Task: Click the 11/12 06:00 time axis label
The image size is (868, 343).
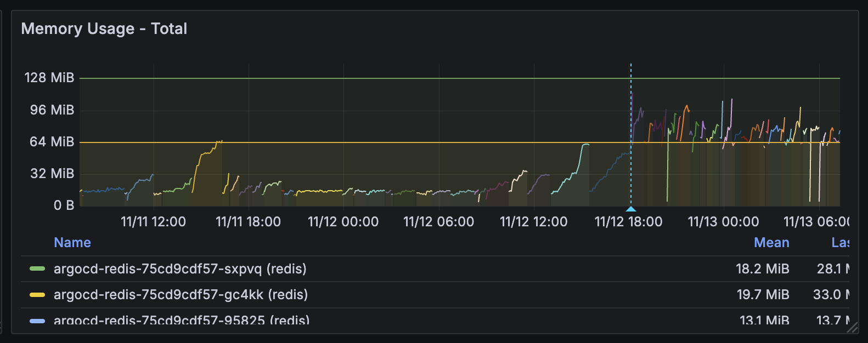Action: click(x=438, y=221)
